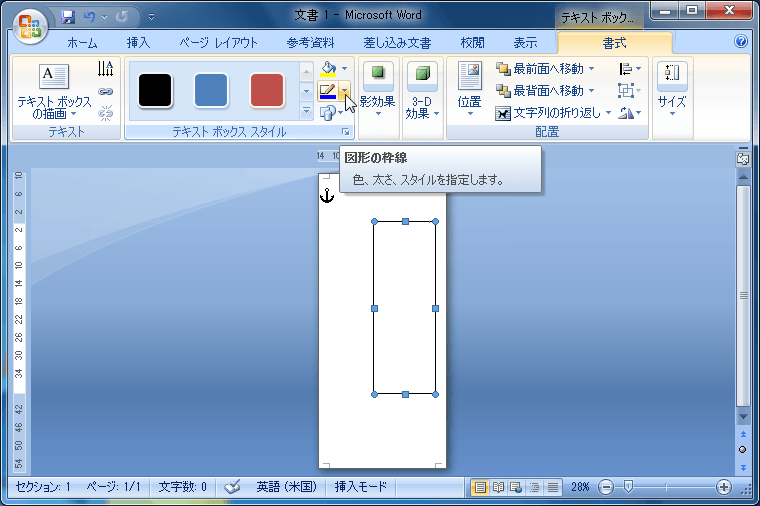This screenshot has height=506, width=760.
Task: Go to next page button
Action: (x=743, y=467)
